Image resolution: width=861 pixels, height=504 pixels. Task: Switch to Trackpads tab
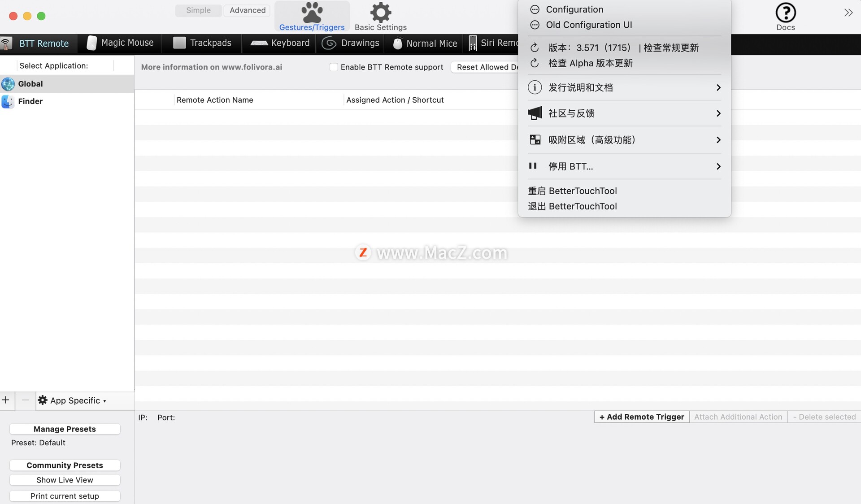(202, 43)
